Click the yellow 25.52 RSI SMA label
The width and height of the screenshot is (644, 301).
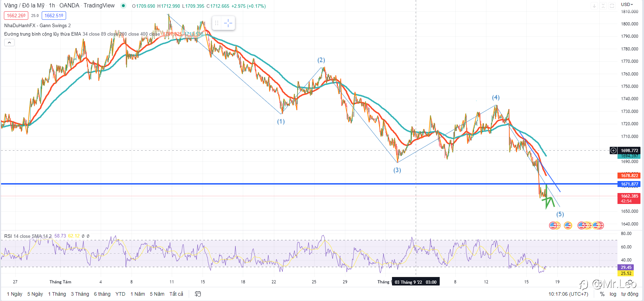pos(626,273)
